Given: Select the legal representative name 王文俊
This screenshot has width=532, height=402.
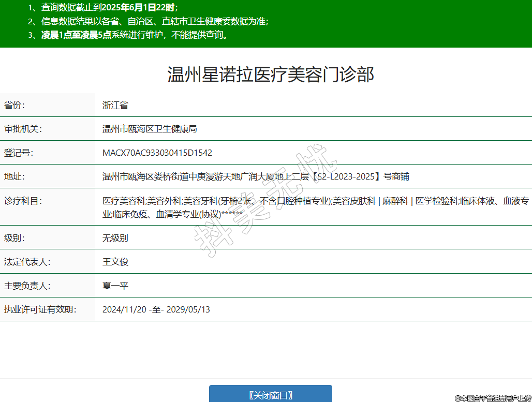Looking at the screenshot, I should [115, 262].
